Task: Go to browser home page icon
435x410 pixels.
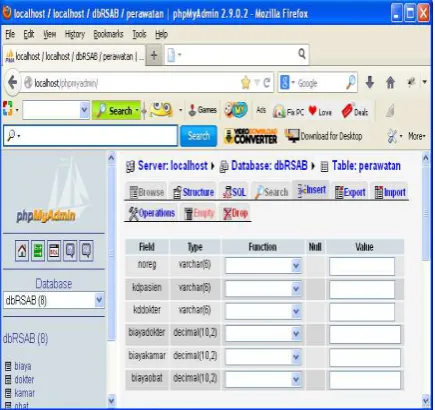Action: 390,82
